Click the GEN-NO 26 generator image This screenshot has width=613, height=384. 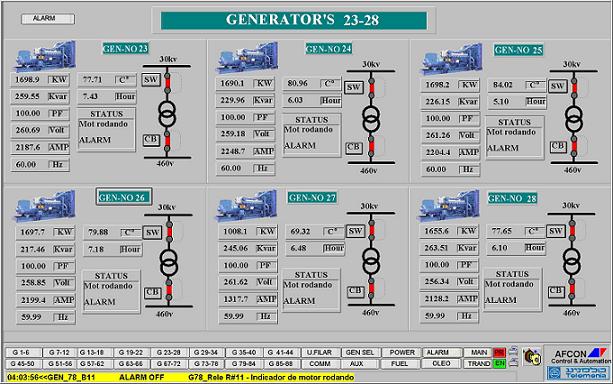coord(45,206)
